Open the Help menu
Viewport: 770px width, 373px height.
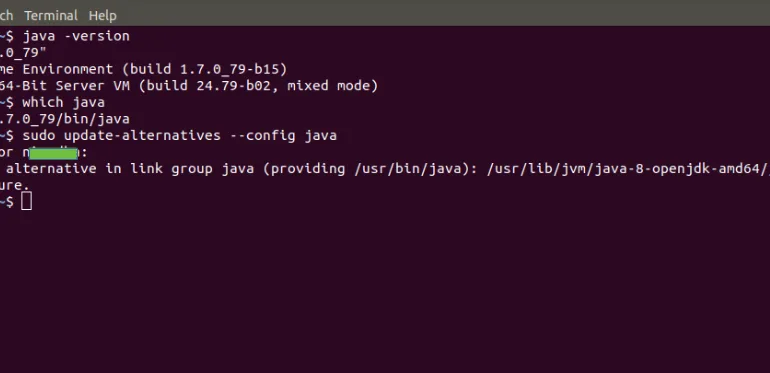tap(102, 16)
